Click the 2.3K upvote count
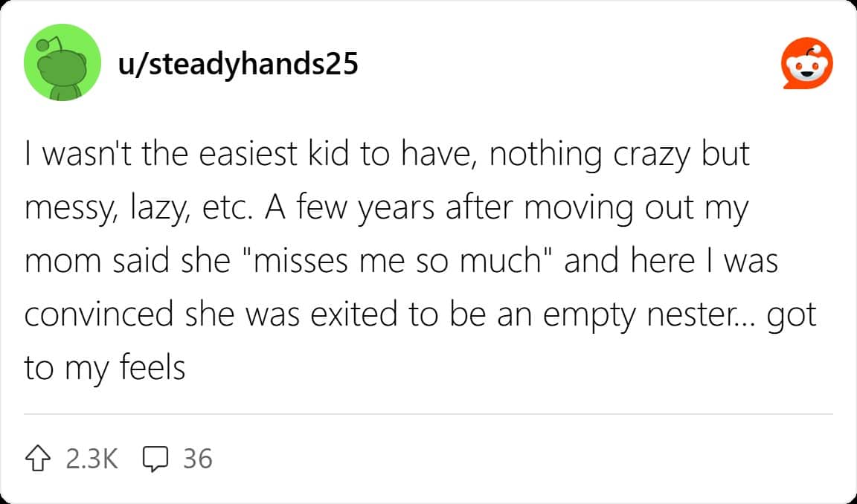The width and height of the screenshot is (857, 504). (92, 458)
